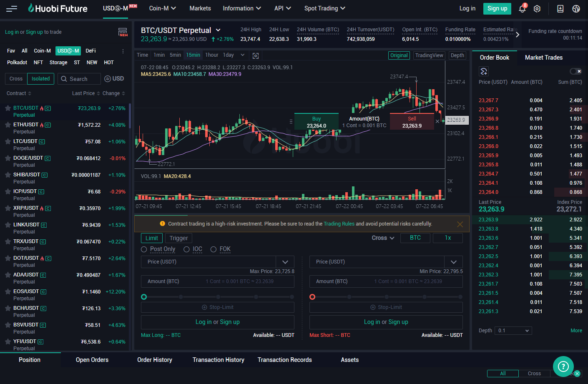Switch contract list to Cross

(16, 79)
